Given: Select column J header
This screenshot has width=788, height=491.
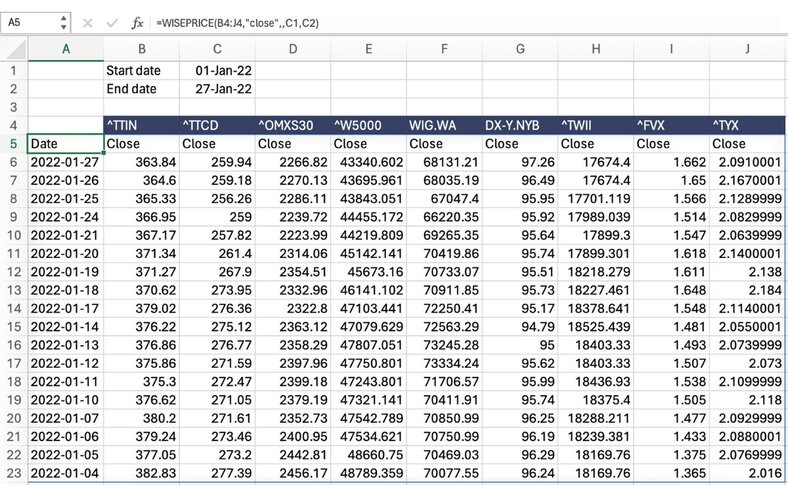Looking at the screenshot, I should pyautogui.click(x=747, y=48).
